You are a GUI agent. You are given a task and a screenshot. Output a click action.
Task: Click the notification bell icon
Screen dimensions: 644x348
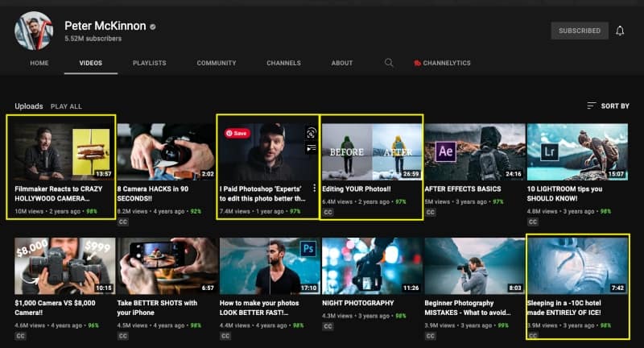coord(620,31)
